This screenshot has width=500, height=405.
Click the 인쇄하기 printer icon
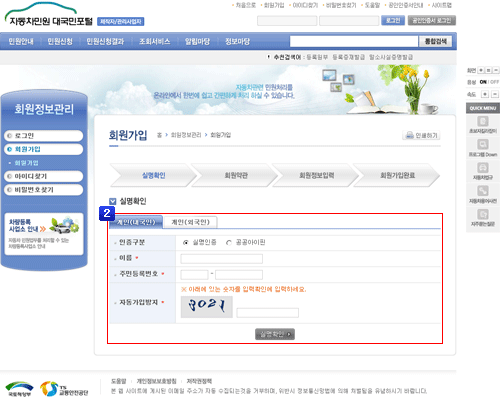coord(409,135)
